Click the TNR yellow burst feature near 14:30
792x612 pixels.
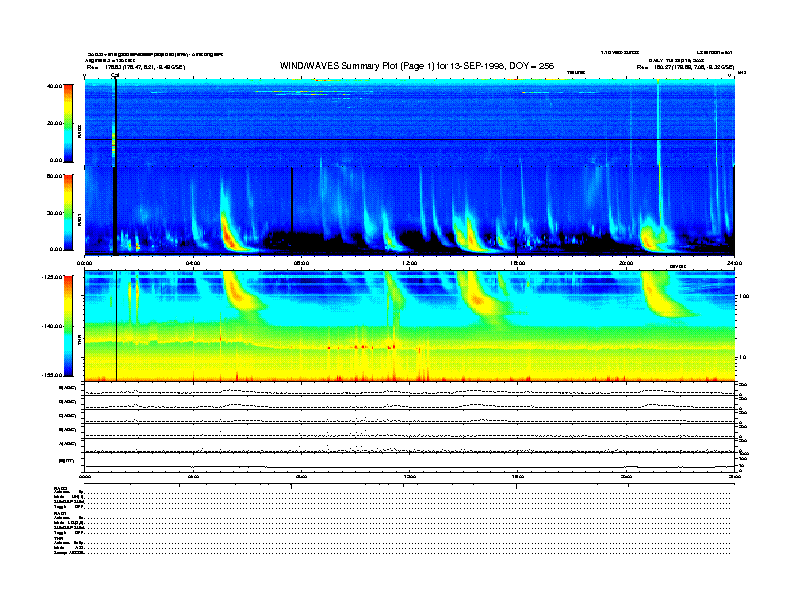point(477,300)
